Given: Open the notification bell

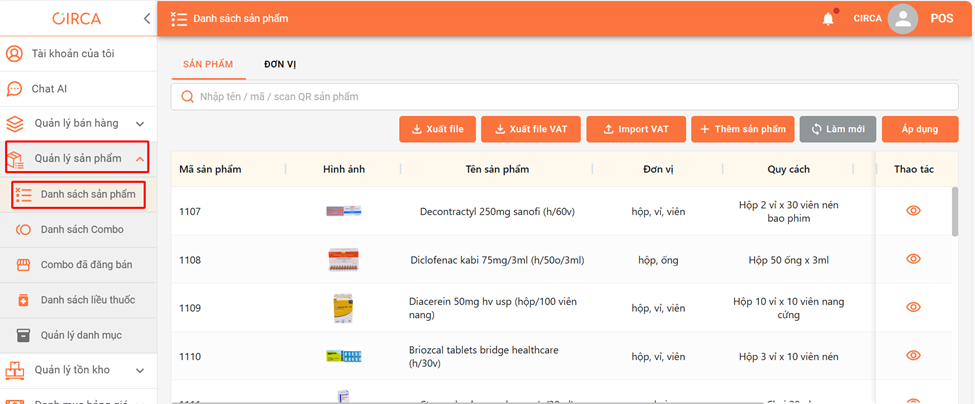Looking at the screenshot, I should coord(828,18).
